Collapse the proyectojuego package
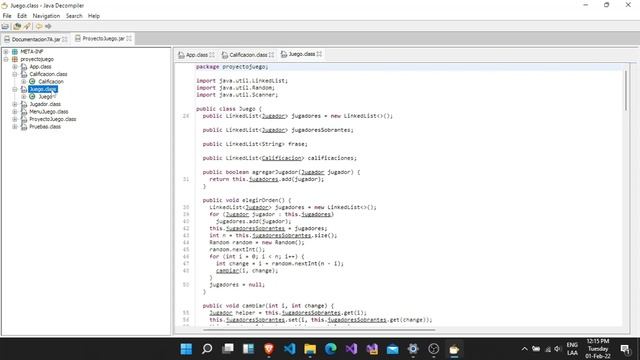 tap(6, 59)
